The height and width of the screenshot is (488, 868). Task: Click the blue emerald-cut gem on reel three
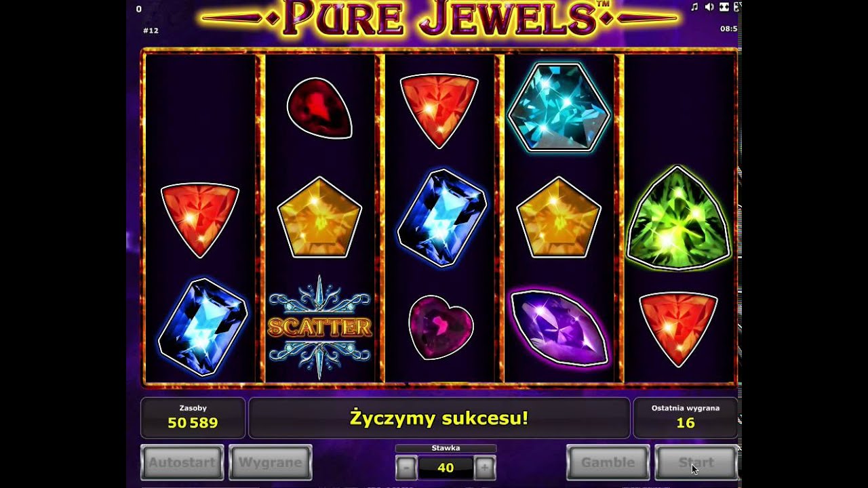pyautogui.click(x=441, y=218)
